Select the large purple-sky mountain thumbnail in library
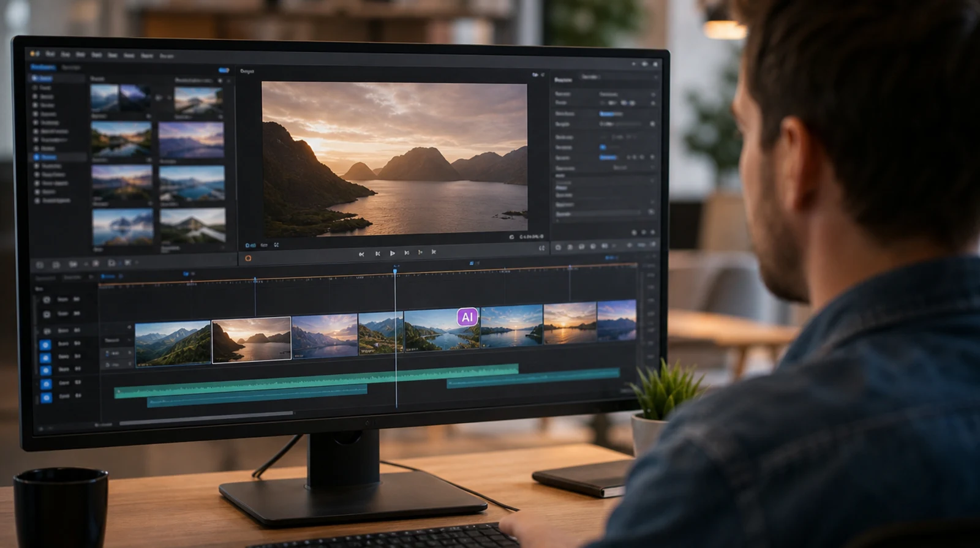The width and height of the screenshot is (980, 548). 192,141
